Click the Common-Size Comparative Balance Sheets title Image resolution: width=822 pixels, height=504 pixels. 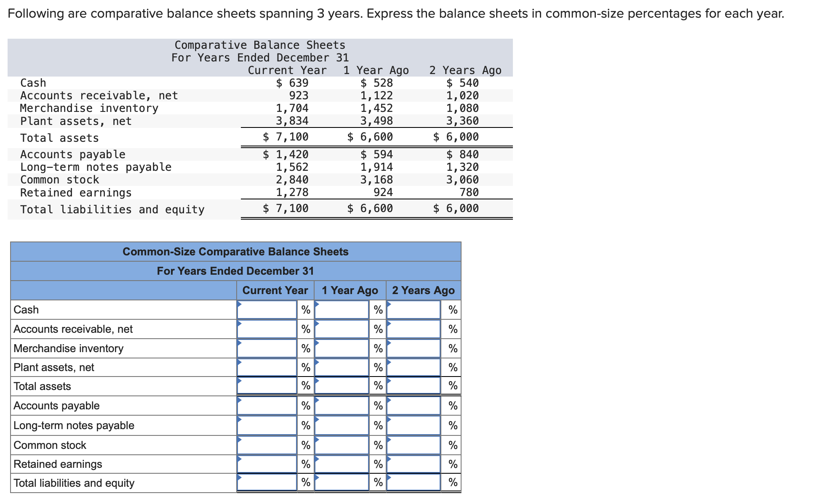tap(235, 252)
